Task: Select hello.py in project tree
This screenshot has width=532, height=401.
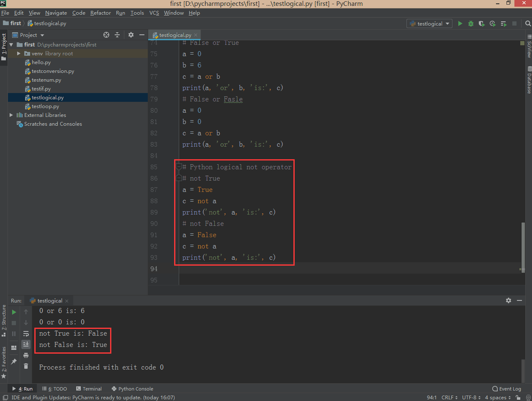Action: point(41,62)
